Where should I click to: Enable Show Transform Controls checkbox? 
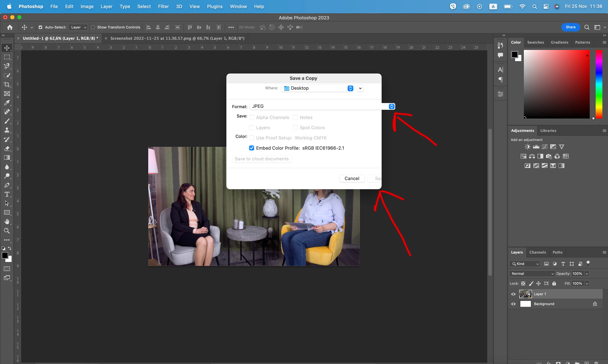click(93, 27)
